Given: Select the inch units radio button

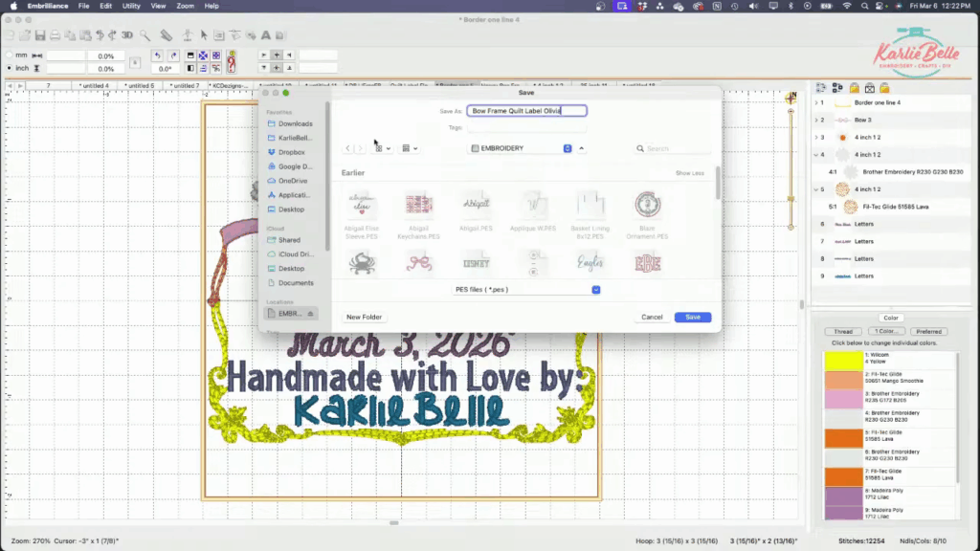Looking at the screenshot, I should [x=10, y=68].
